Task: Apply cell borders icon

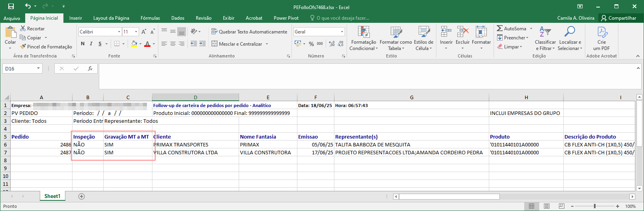Action: point(117,44)
